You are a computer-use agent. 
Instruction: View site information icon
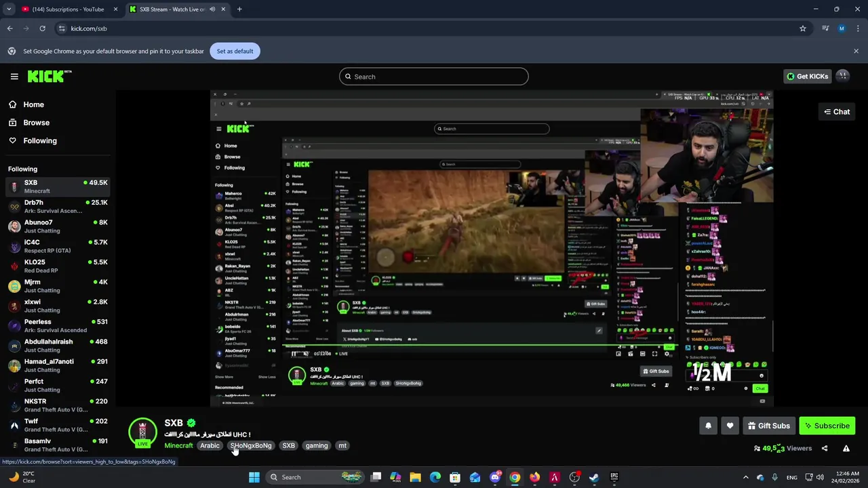pos(62,28)
